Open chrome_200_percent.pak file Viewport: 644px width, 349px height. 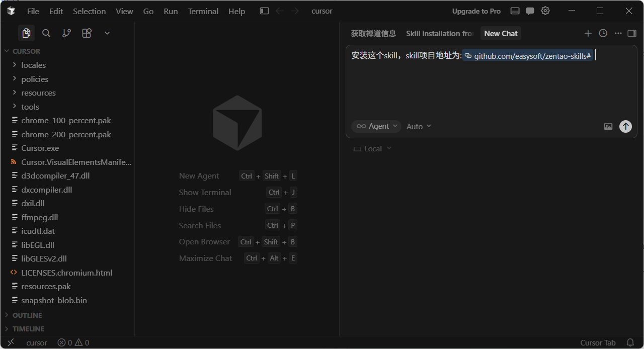coord(67,134)
